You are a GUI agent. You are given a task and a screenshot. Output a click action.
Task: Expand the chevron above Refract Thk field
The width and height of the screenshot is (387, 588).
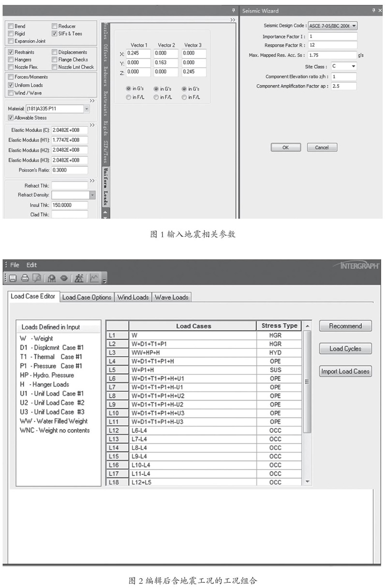(x=92, y=180)
